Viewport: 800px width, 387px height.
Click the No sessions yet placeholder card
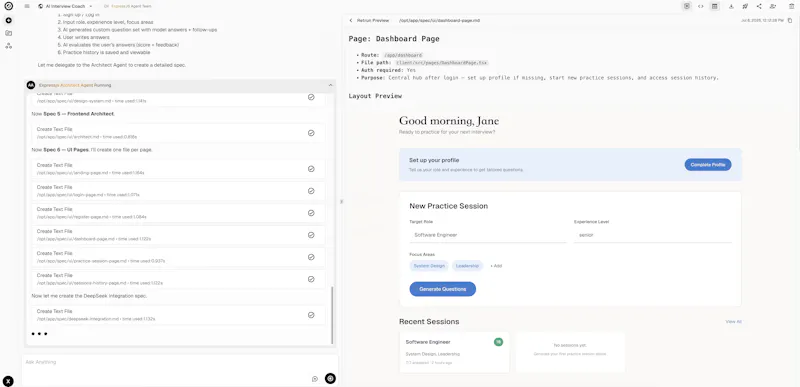570,352
